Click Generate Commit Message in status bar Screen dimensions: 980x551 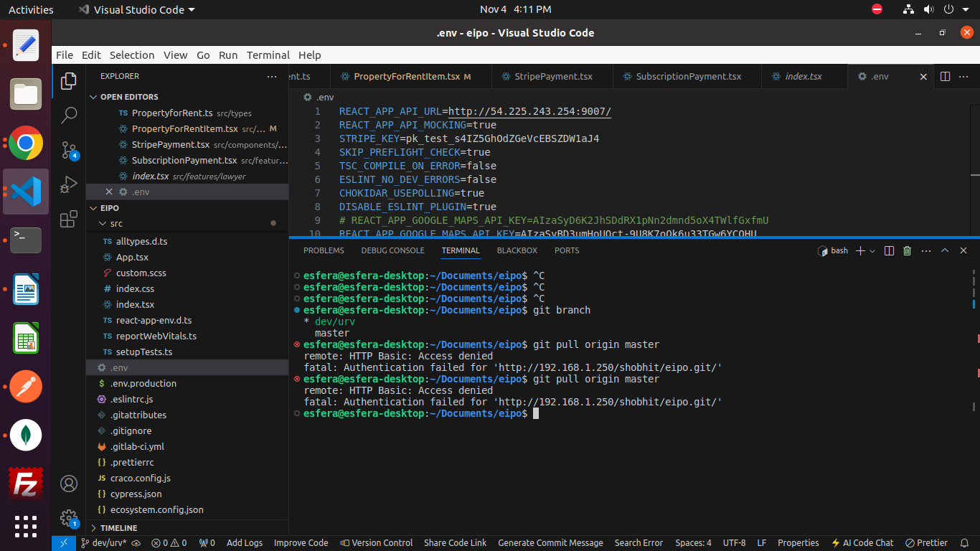(550, 543)
